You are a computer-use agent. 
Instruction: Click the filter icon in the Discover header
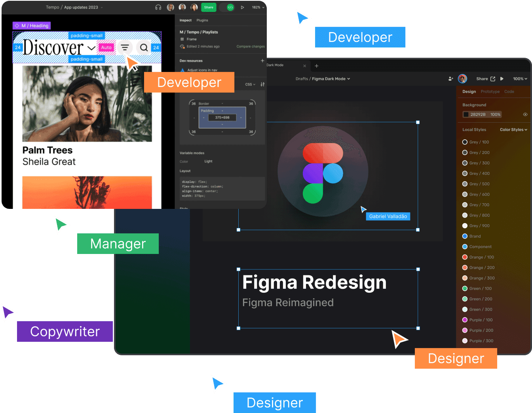pos(125,47)
